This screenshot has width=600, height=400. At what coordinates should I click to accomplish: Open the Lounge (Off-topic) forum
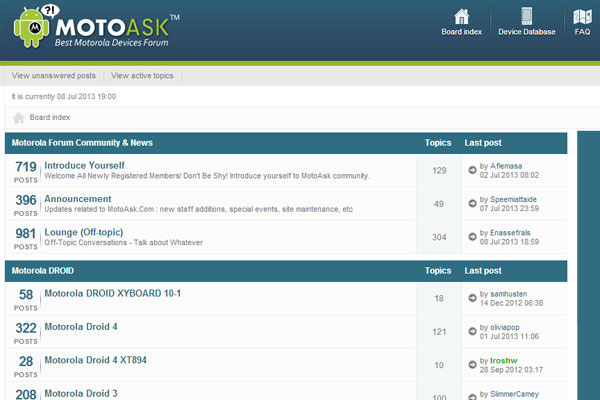[x=84, y=232]
